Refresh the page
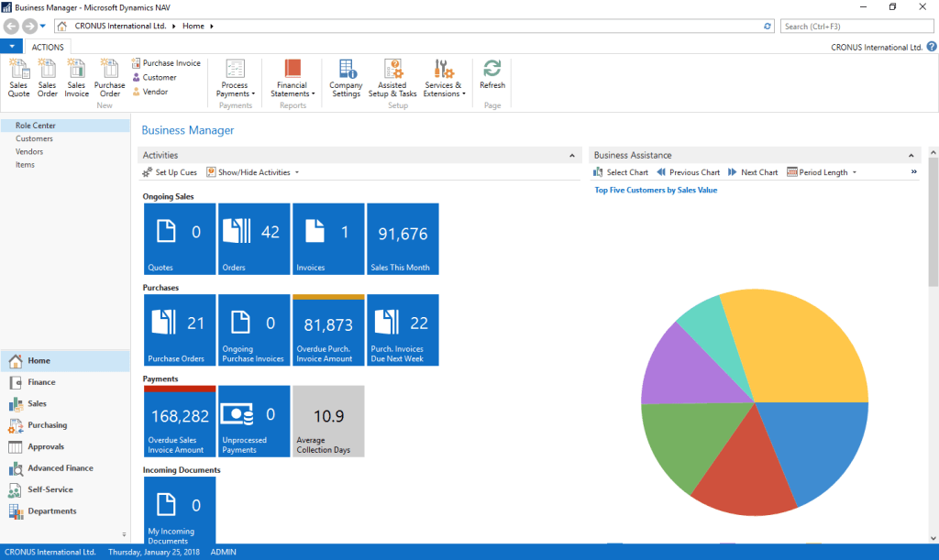The image size is (939, 560). (492, 75)
